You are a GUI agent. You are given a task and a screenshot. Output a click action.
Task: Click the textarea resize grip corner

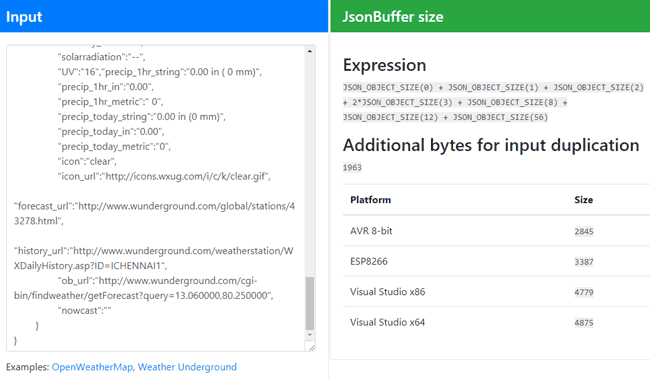pyautogui.click(x=311, y=347)
